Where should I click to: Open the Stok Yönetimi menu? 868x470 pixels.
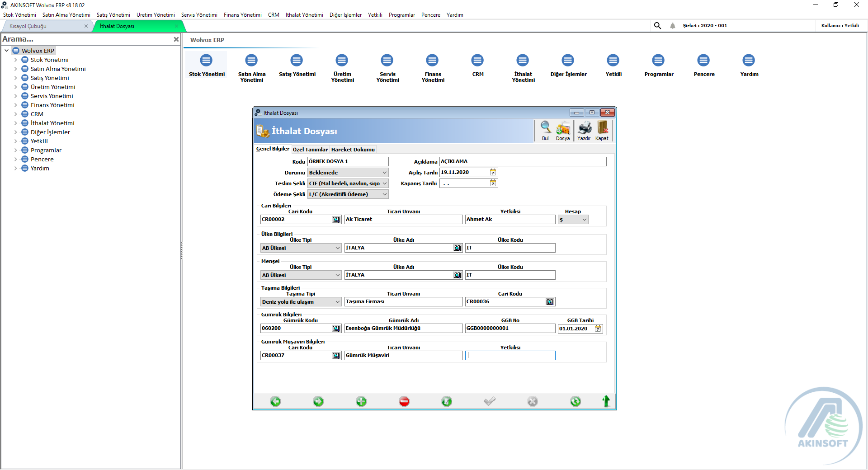(x=19, y=15)
